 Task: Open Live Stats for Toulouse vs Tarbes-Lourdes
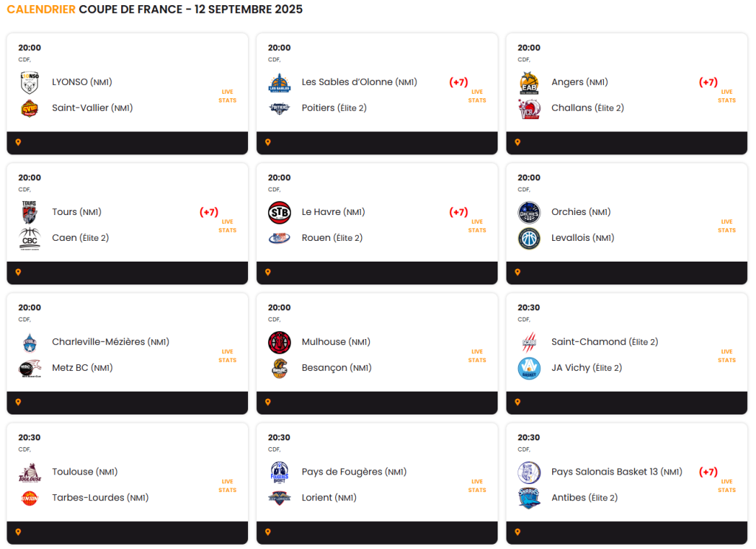click(x=227, y=485)
